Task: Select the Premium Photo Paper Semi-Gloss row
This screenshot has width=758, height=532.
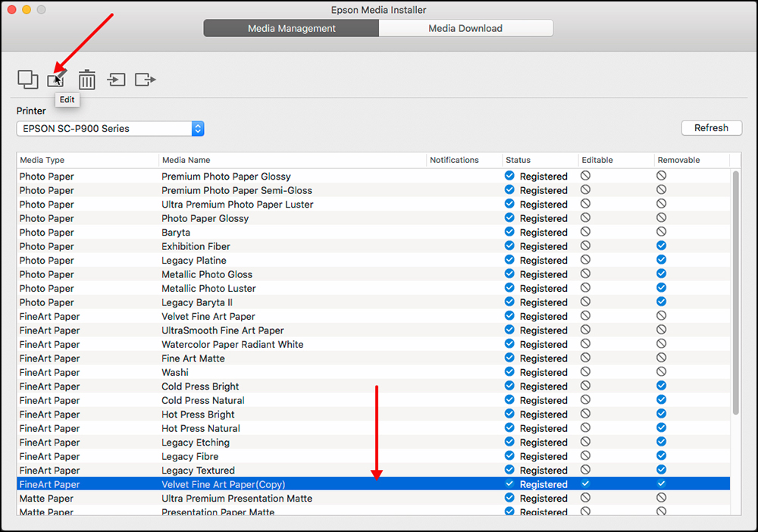Action: (373, 190)
